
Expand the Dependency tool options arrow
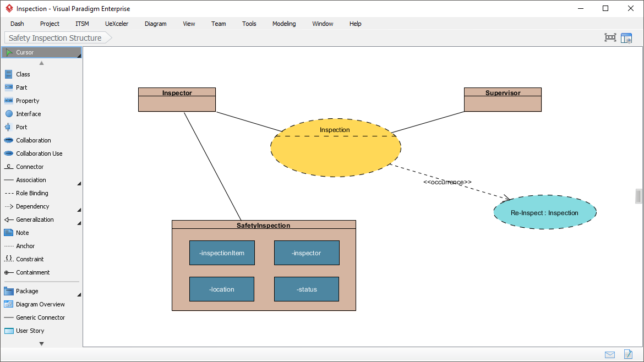point(79,210)
